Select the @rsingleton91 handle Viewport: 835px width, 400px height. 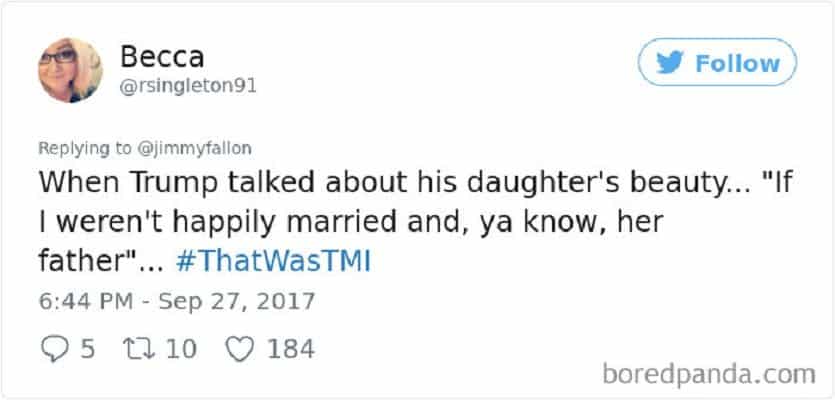coord(188,86)
